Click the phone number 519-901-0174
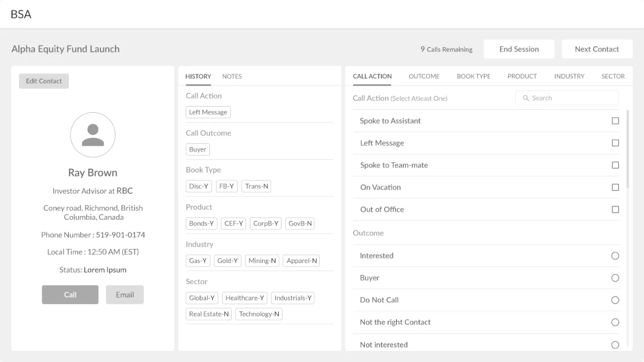The image size is (644, 362). click(120, 235)
